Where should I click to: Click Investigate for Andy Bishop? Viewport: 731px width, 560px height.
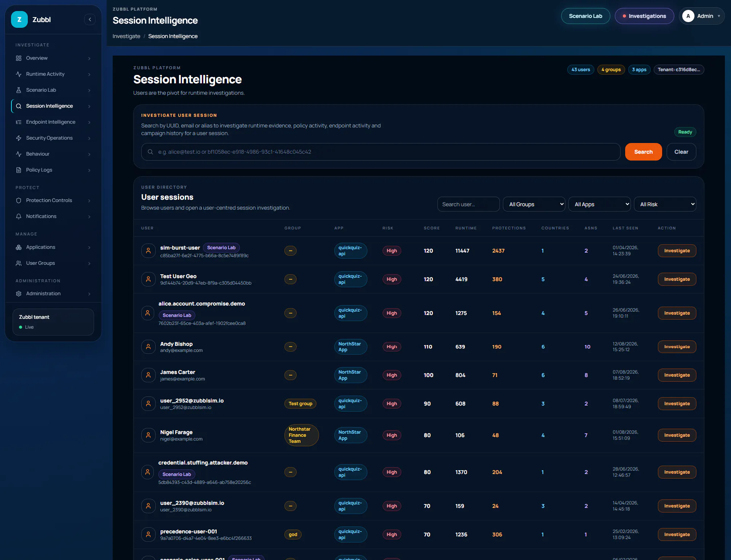pos(677,347)
